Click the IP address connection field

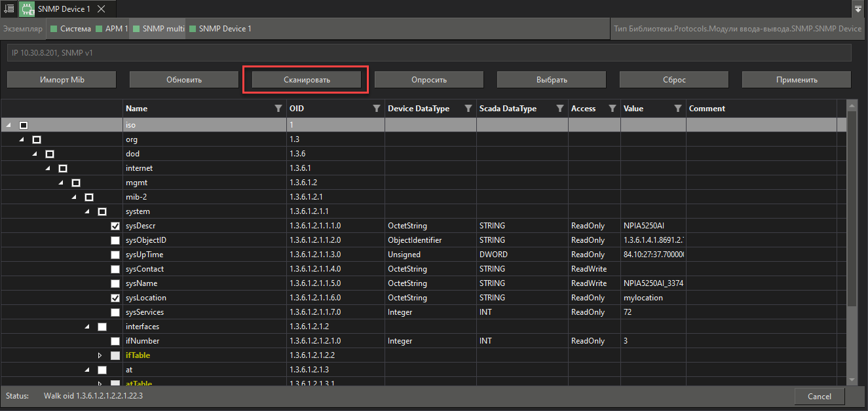pyautogui.click(x=429, y=52)
